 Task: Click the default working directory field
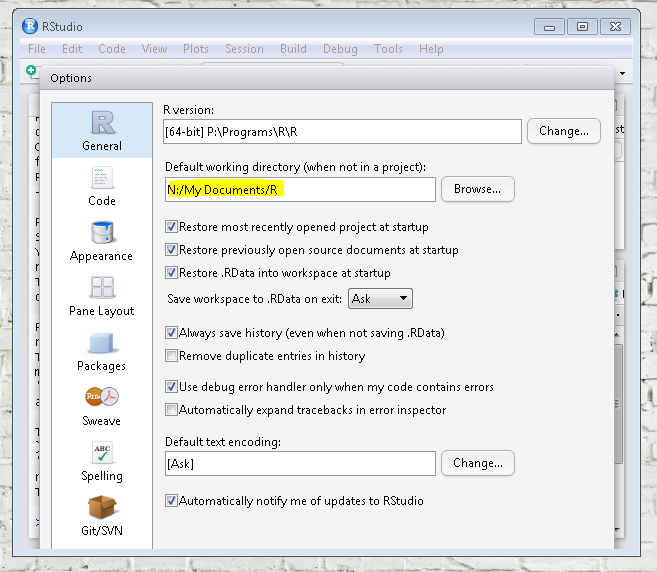coord(300,189)
